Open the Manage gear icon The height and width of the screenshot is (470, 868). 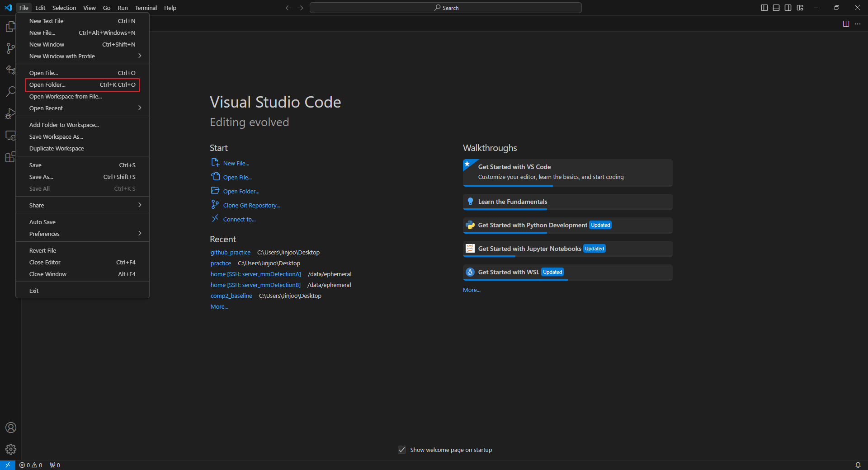pyautogui.click(x=11, y=449)
